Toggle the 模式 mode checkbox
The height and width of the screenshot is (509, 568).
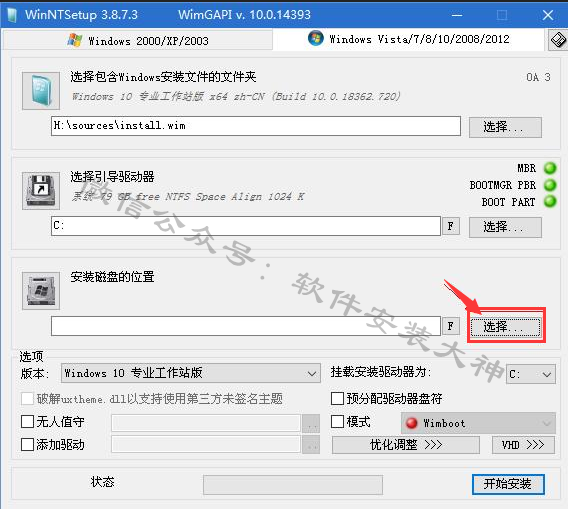pos(337,422)
